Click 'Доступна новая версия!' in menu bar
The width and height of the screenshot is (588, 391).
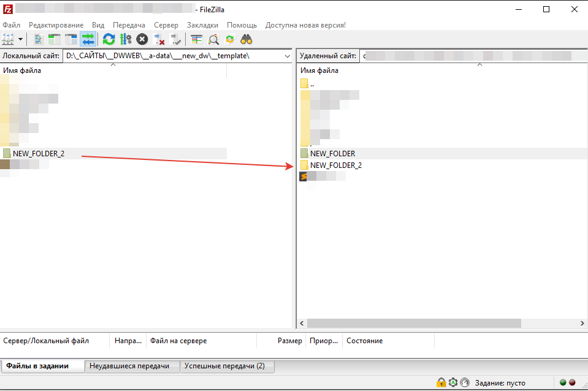[305, 25]
